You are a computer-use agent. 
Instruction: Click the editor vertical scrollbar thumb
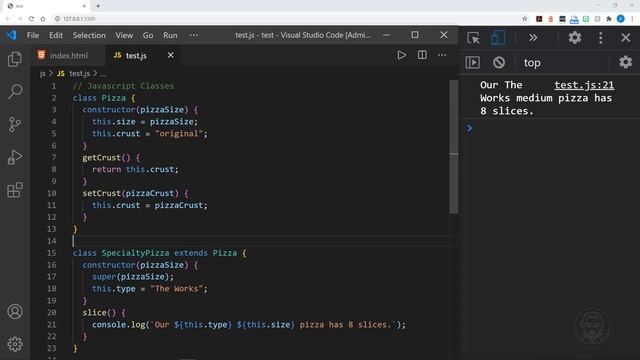click(x=453, y=146)
